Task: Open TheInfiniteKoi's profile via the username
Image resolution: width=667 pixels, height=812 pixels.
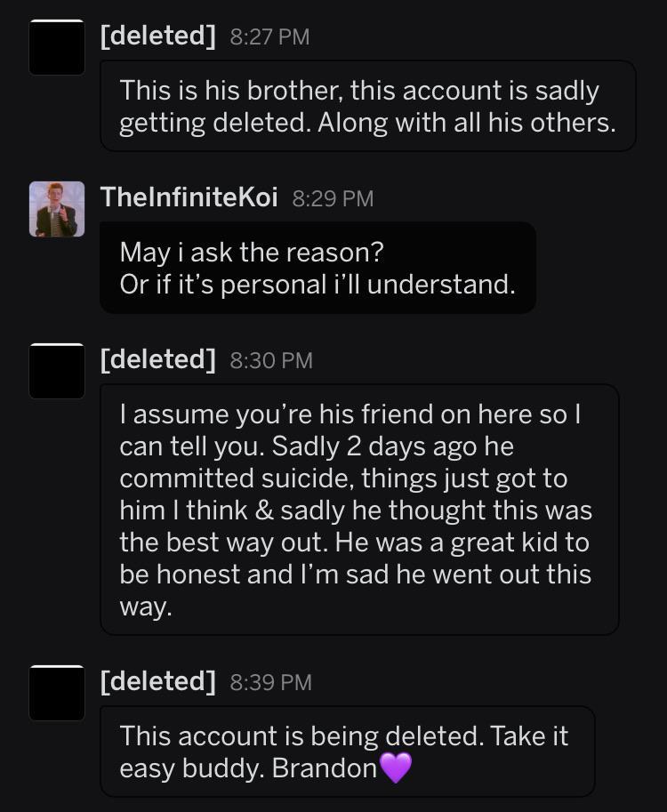Action: pos(189,197)
